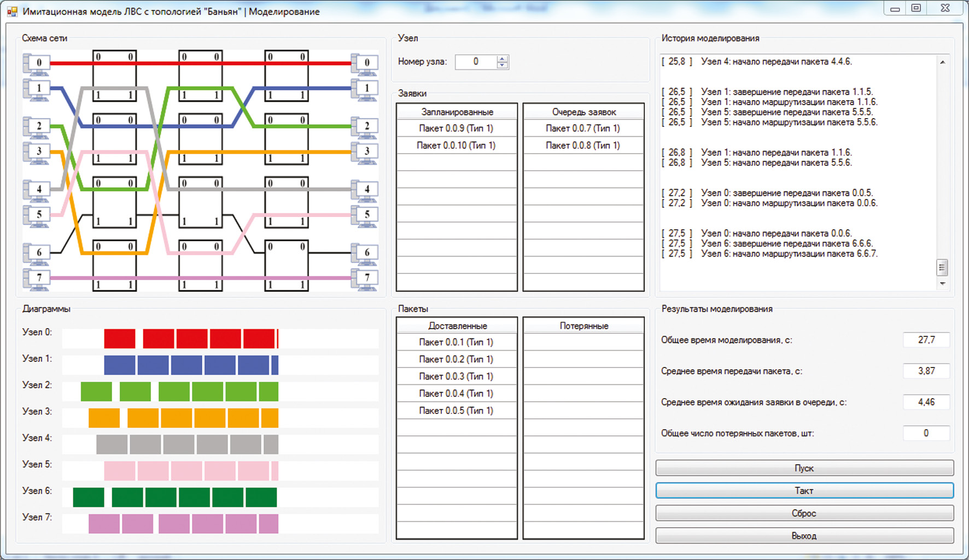The width and height of the screenshot is (969, 560).
Task: Click the application icon in title bar
Action: [12, 11]
